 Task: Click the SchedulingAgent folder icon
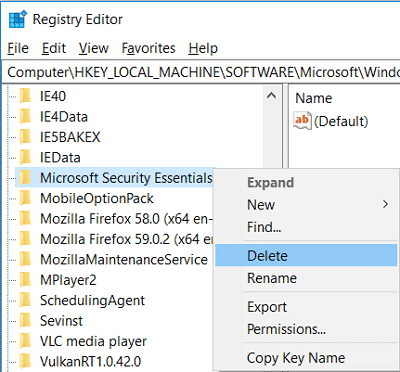click(25, 300)
